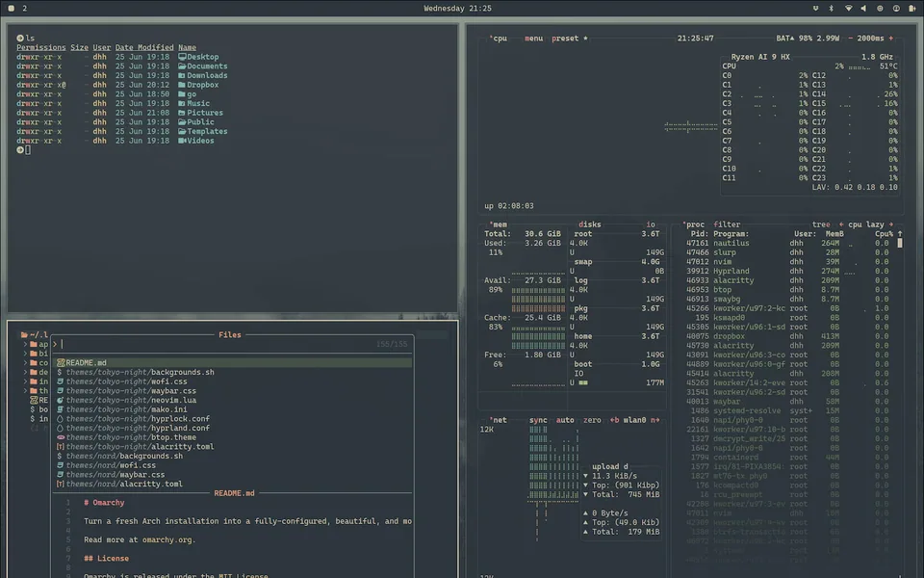Click the Documents folder icon in ls listing
The width and height of the screenshot is (924, 578).
click(182, 66)
